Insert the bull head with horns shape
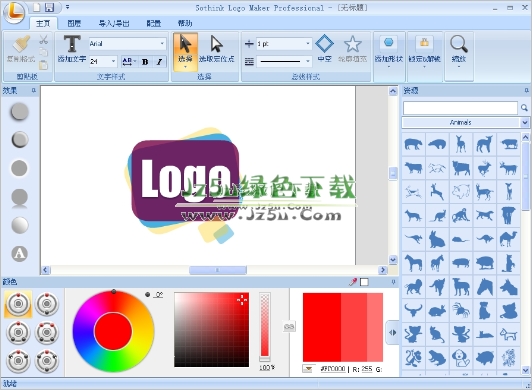 click(413, 310)
